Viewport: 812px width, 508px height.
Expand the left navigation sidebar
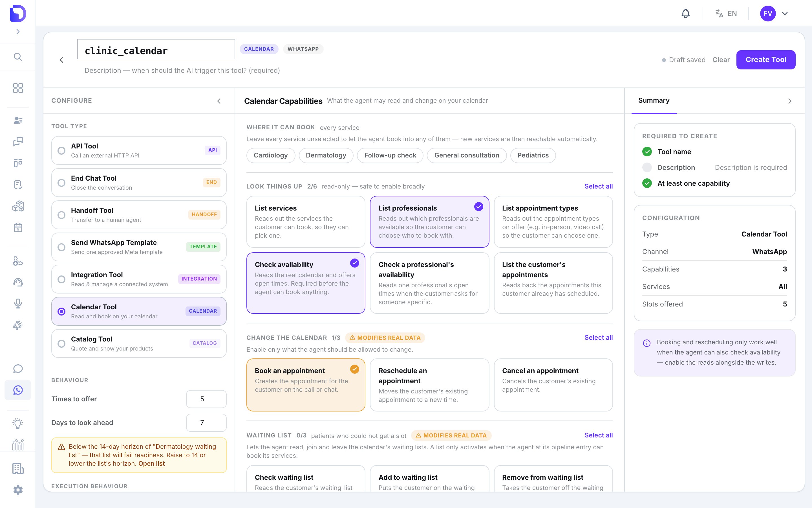coord(18,32)
